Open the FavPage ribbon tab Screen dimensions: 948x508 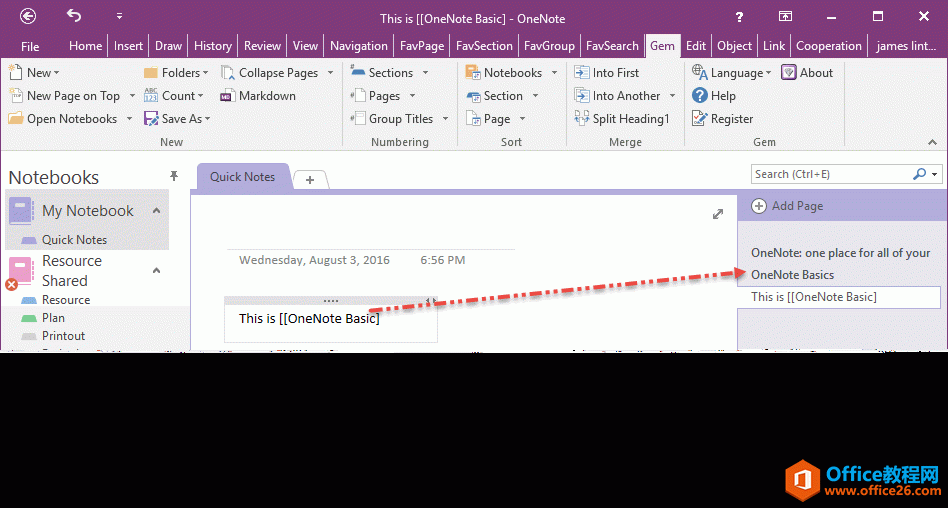[422, 46]
